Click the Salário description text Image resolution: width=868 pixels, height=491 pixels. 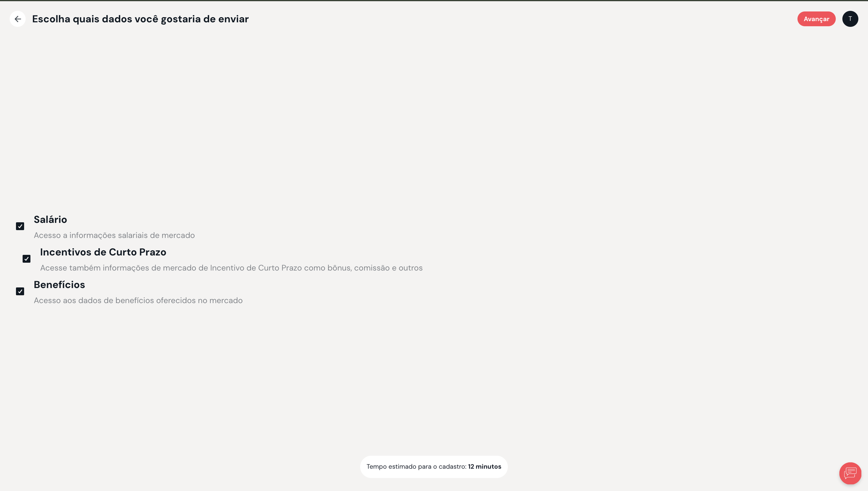(114, 235)
